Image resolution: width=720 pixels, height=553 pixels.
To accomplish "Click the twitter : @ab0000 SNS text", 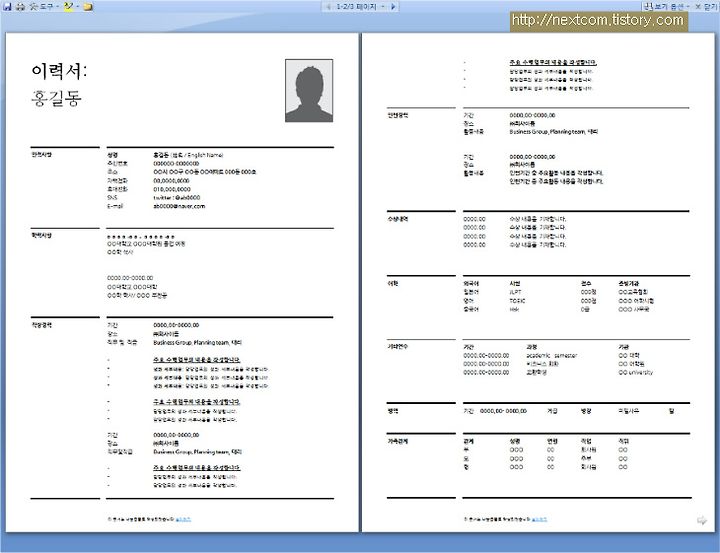I will pos(177,198).
